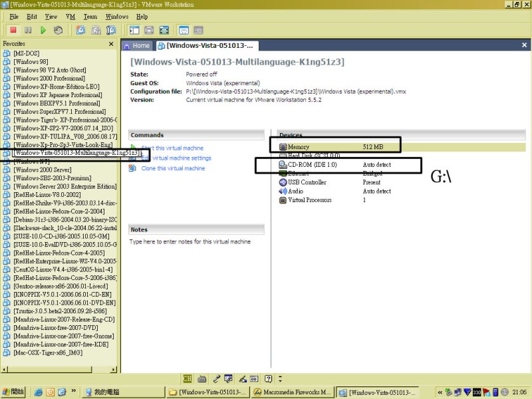Click the Suspend (pause) toolbar button
Image resolution: width=532 pixels, height=399 pixels.
point(28,30)
